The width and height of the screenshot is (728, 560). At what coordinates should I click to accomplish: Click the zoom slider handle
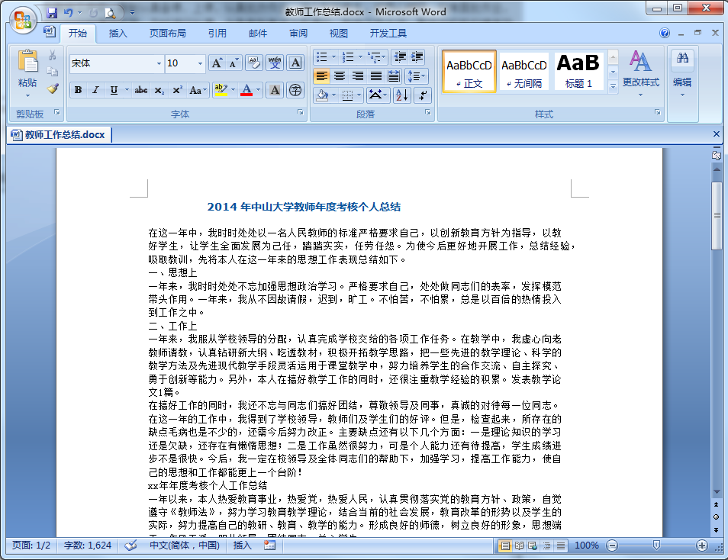tap(656, 546)
